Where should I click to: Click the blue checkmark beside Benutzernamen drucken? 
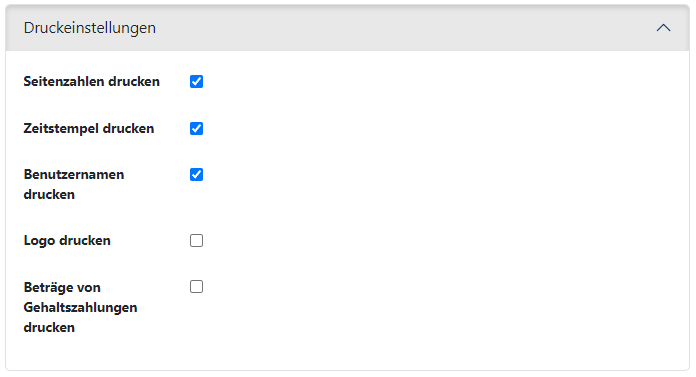[196, 175]
